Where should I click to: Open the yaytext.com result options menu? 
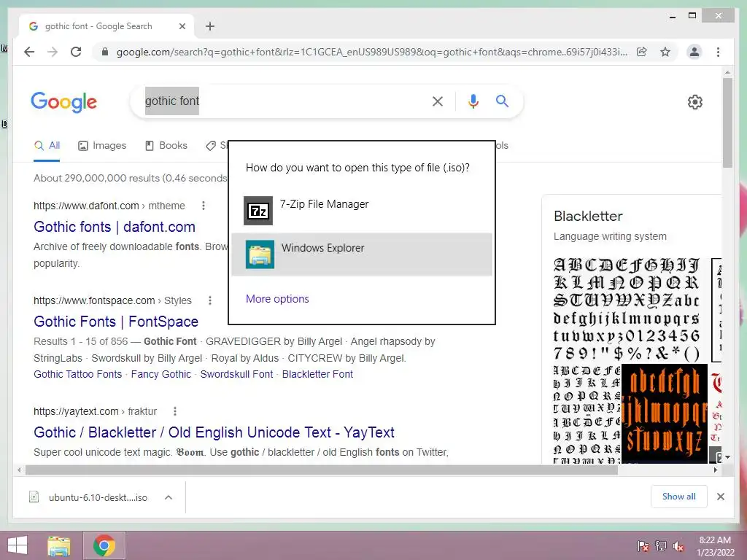click(x=175, y=411)
